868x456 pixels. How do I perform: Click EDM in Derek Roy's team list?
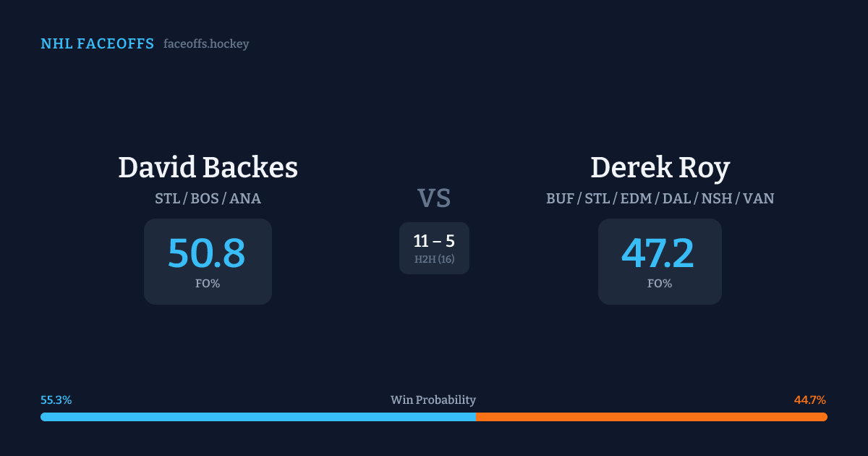point(637,198)
